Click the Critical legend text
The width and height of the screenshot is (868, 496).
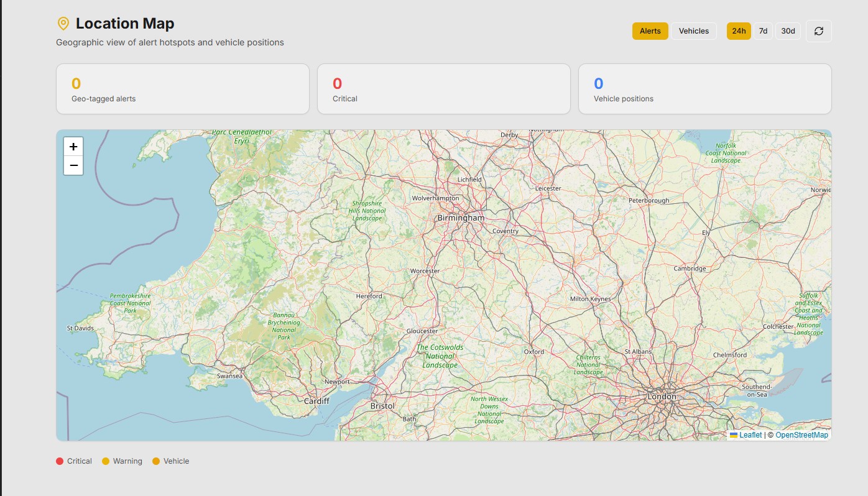click(80, 461)
